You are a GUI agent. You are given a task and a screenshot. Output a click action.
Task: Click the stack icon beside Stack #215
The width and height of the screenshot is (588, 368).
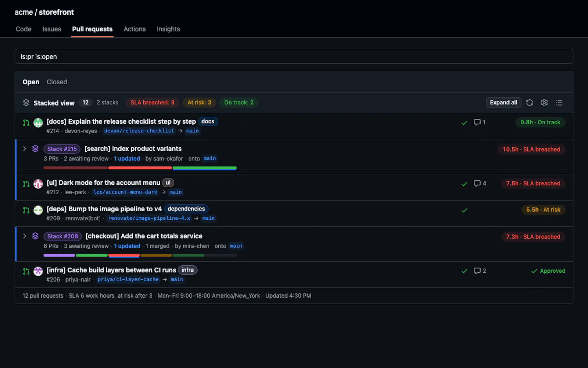coord(35,149)
